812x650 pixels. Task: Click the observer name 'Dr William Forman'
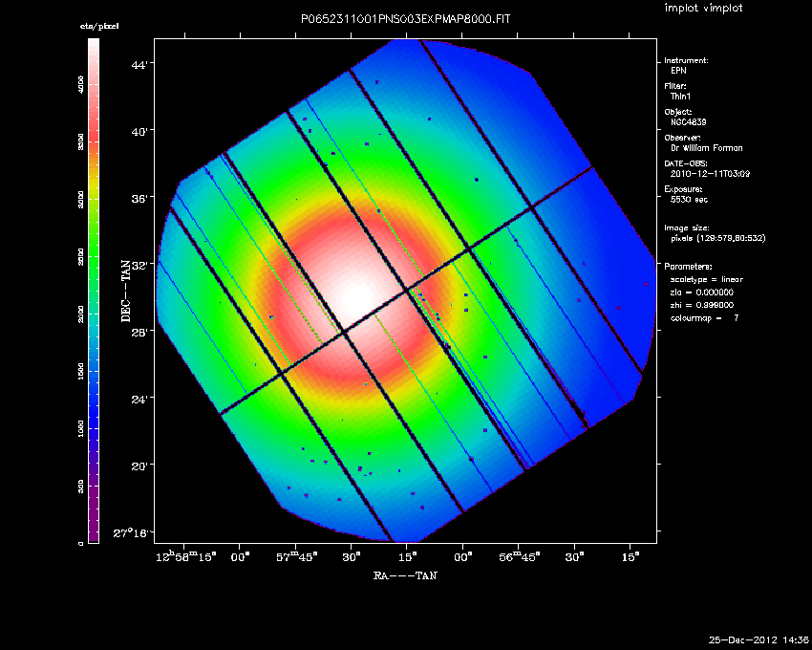[x=706, y=148]
